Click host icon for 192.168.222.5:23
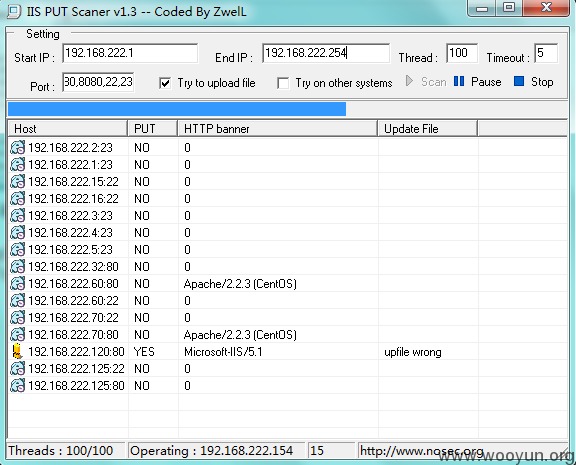This screenshot has height=465, width=576. pos(17,249)
